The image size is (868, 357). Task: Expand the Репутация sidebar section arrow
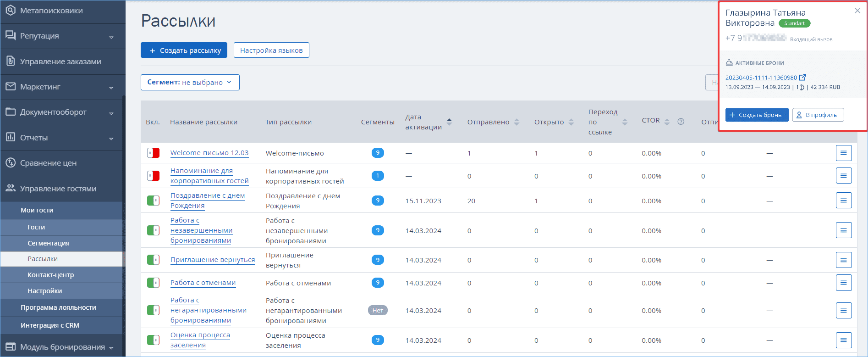[x=111, y=37]
